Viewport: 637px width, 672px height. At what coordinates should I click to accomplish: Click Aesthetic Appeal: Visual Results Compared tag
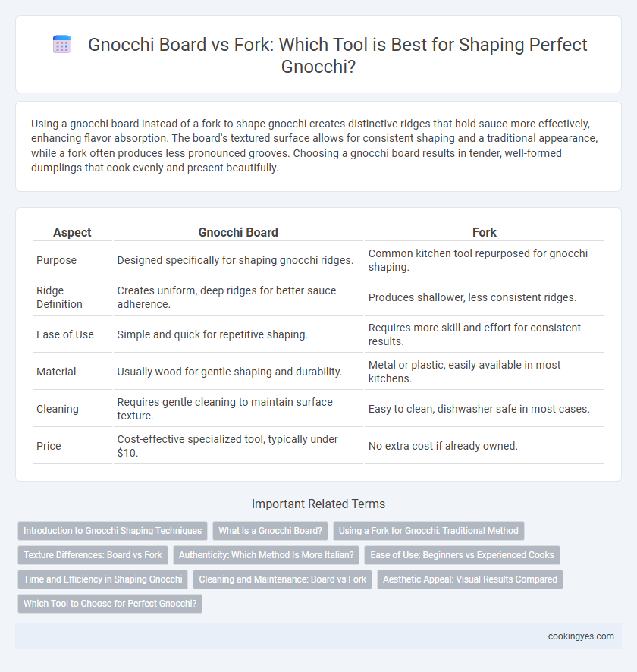pyautogui.click(x=470, y=579)
